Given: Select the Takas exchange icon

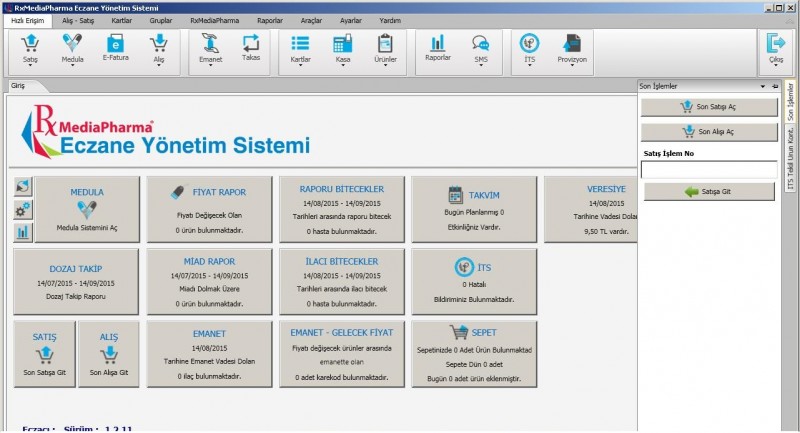Looking at the screenshot, I should click(x=251, y=43).
